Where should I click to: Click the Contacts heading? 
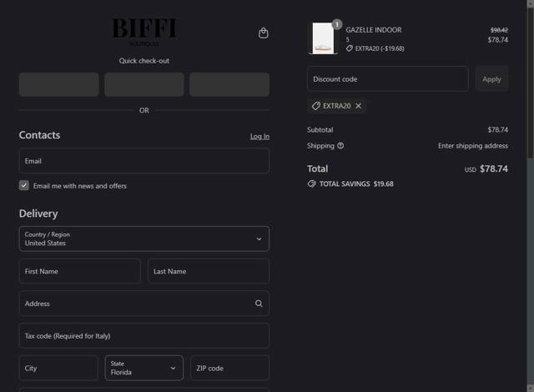click(x=39, y=135)
